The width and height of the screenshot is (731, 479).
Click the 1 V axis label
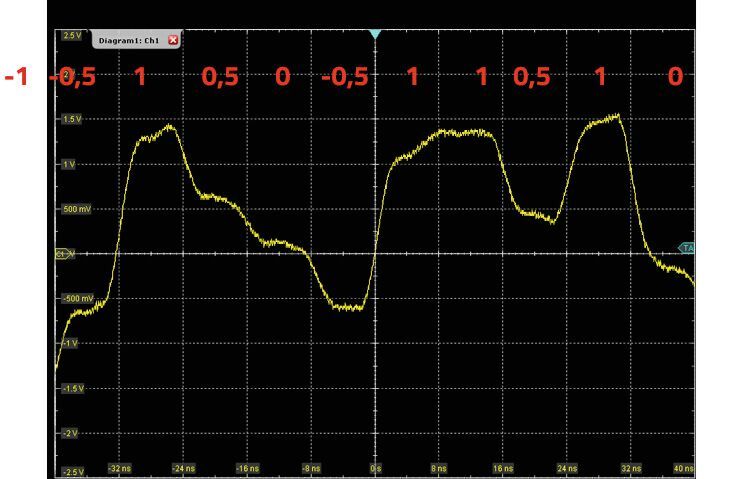(x=69, y=164)
